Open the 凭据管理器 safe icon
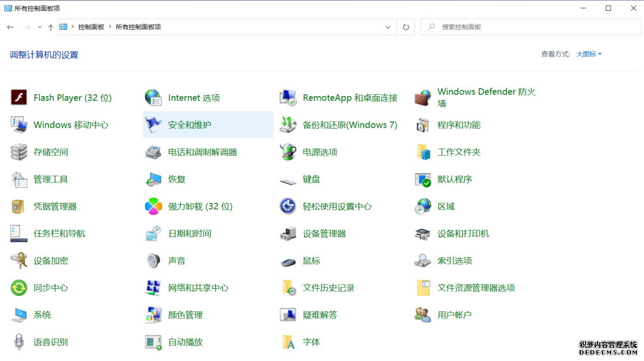Viewport: 644px width, 361px height. tap(19, 206)
